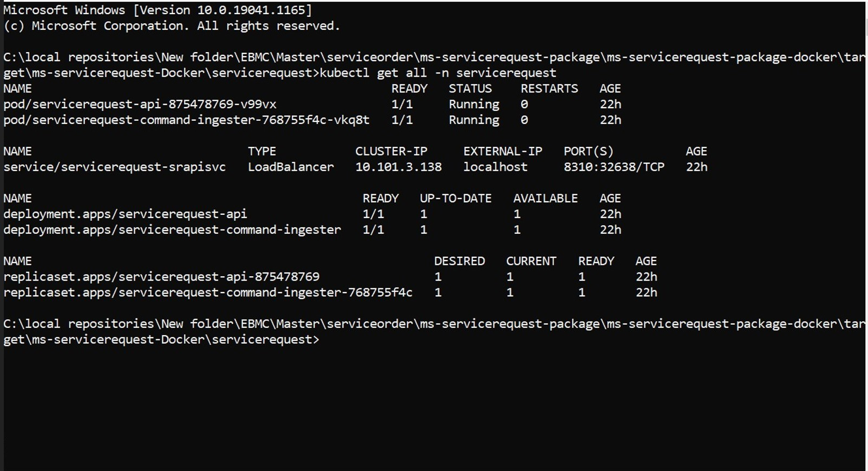Click the localhost external IP value
The height and width of the screenshot is (471, 868).
coord(495,167)
